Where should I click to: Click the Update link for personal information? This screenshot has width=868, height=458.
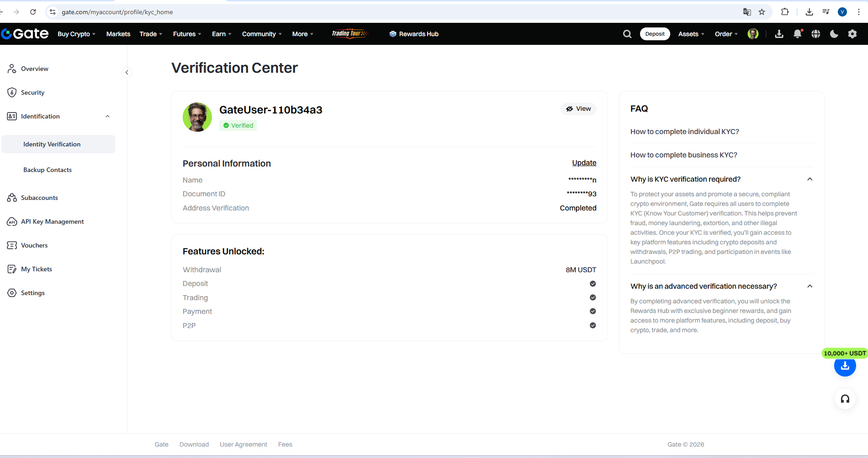click(x=584, y=163)
